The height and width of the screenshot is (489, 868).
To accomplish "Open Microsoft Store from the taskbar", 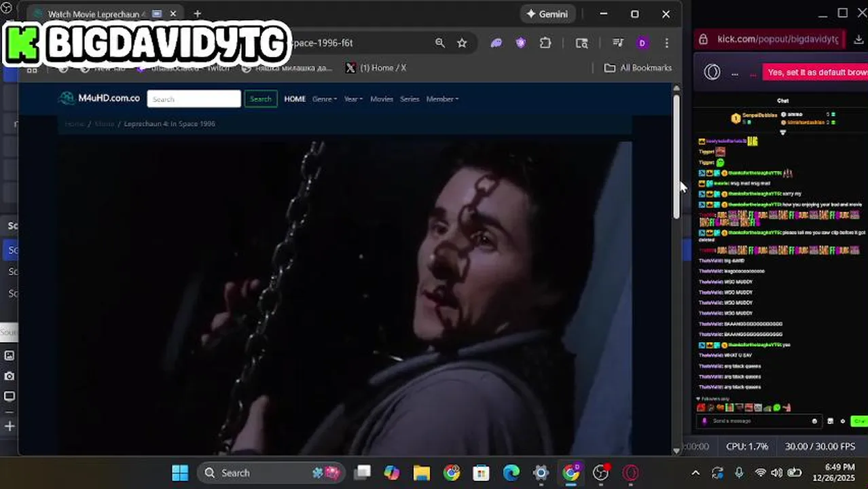I will (482, 473).
